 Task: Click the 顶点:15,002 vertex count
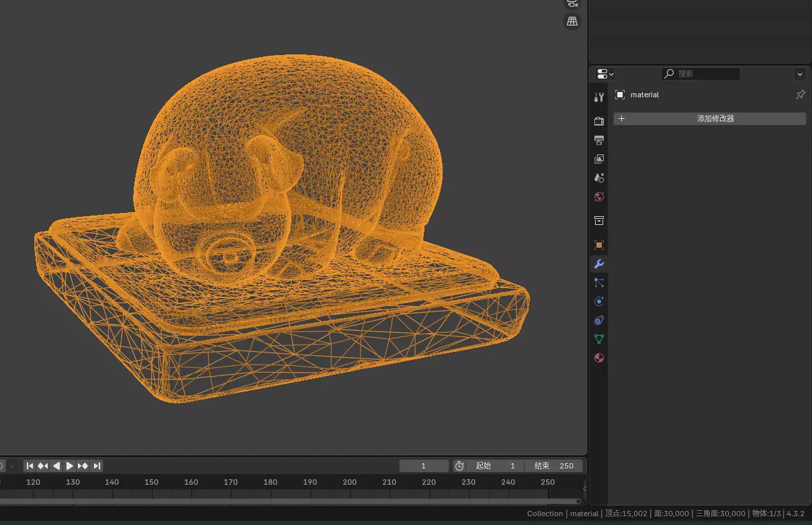coord(625,514)
